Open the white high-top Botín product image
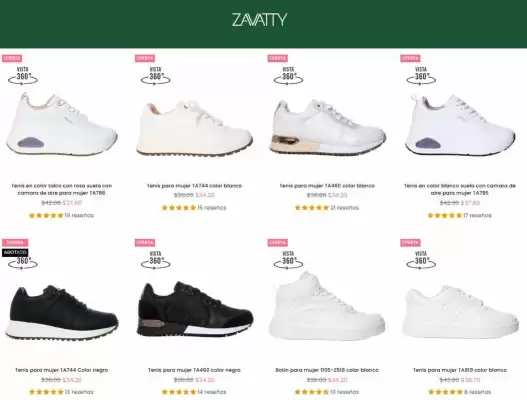The image size is (527, 400). [327, 305]
